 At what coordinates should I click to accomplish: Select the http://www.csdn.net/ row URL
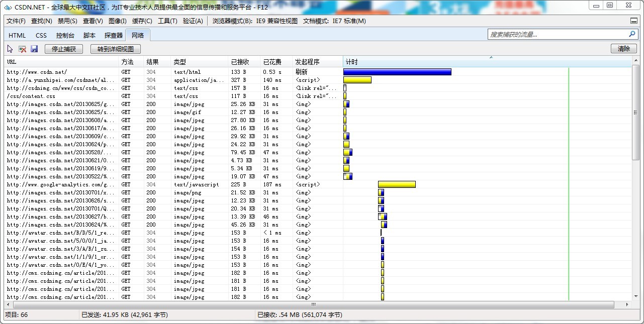(x=37, y=72)
